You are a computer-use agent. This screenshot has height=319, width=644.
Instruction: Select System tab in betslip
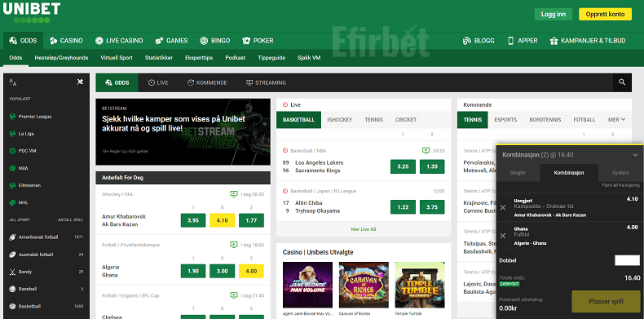[620, 173]
